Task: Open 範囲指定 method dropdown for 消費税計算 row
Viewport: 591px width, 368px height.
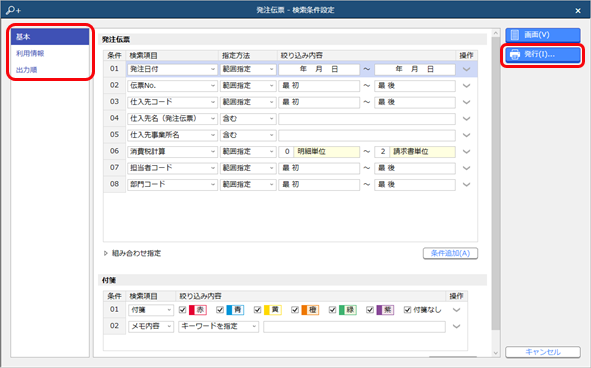Action: click(x=248, y=152)
